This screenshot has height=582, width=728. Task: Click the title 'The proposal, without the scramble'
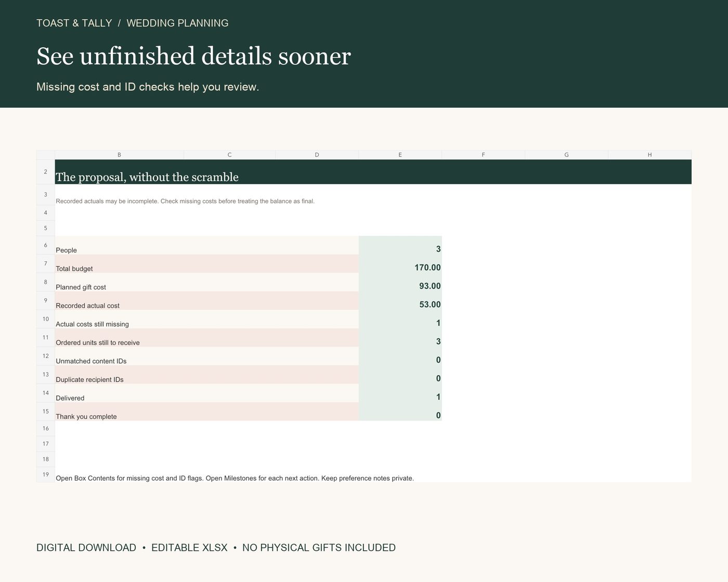(147, 177)
